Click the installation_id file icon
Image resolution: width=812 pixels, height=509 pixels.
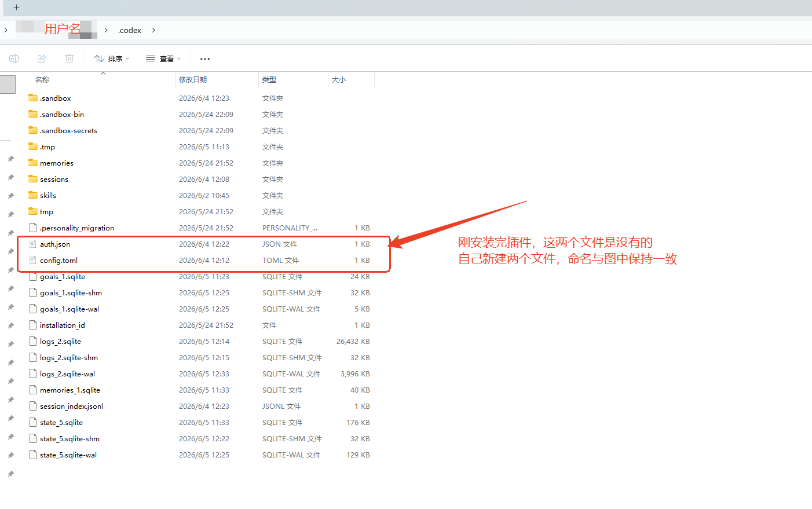[x=33, y=325]
